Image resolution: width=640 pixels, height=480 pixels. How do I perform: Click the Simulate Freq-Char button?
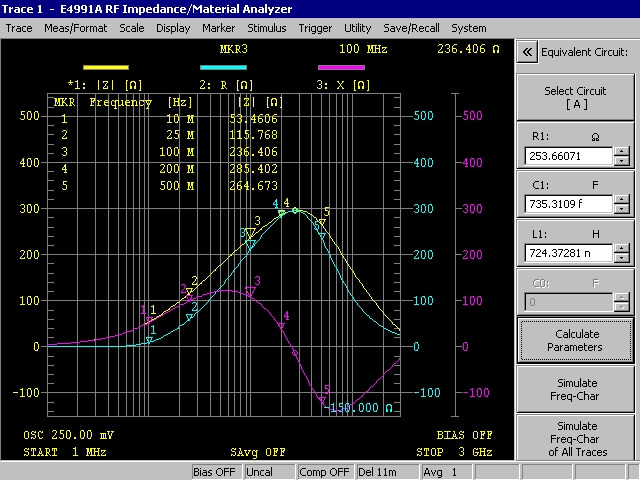click(x=575, y=389)
